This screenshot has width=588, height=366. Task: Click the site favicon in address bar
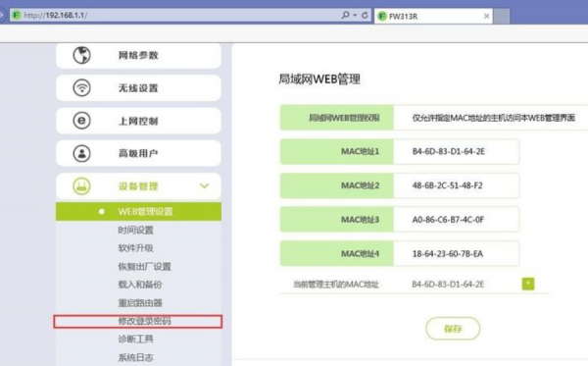[x=16, y=15]
